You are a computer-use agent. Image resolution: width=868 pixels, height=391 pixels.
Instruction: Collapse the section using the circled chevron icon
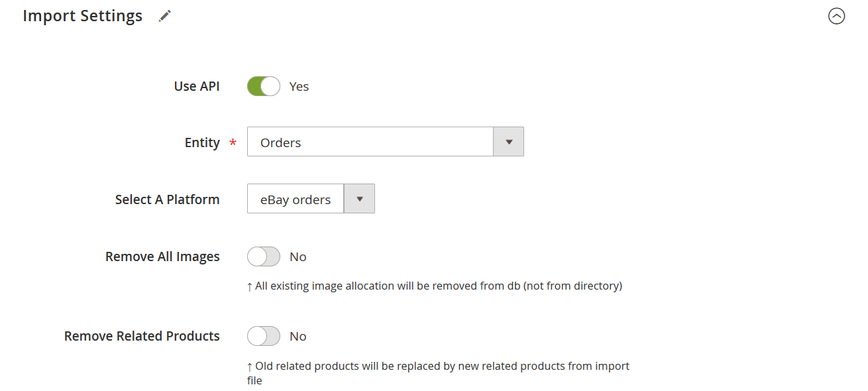coord(836,16)
